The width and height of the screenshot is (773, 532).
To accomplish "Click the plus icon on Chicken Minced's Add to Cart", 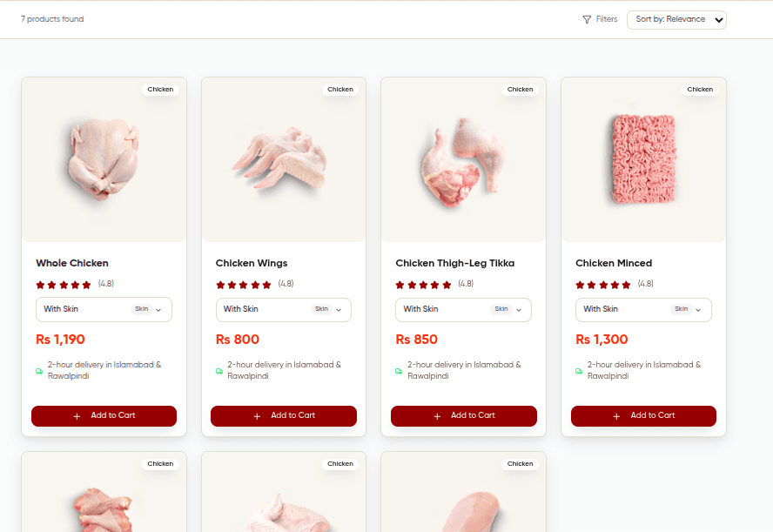I will [x=616, y=416].
